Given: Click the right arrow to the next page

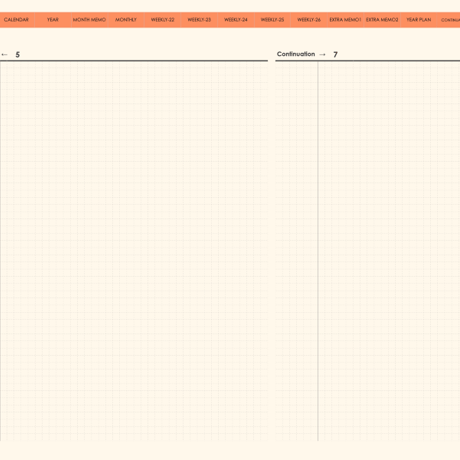Looking at the screenshot, I should 322,54.
